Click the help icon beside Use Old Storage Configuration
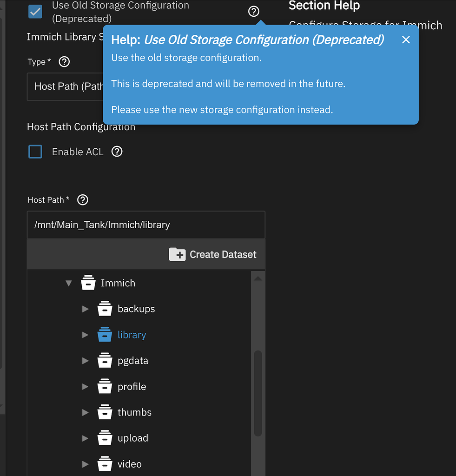The image size is (456, 476). (x=253, y=11)
